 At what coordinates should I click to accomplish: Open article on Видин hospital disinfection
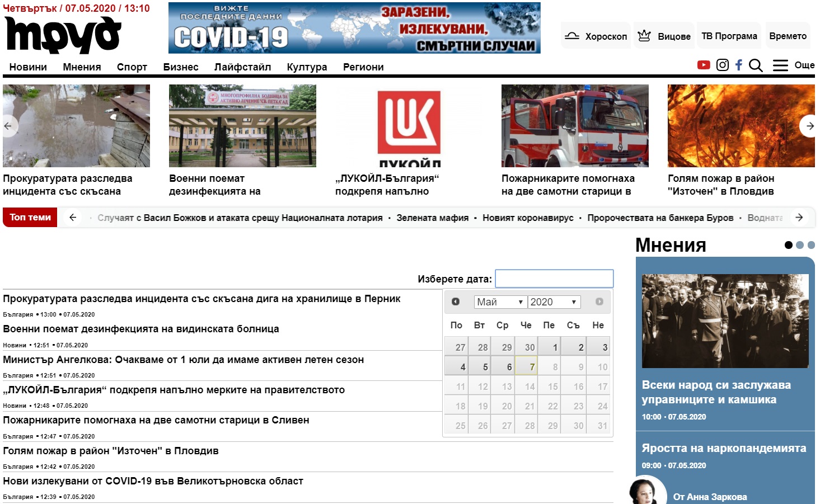tap(141, 329)
